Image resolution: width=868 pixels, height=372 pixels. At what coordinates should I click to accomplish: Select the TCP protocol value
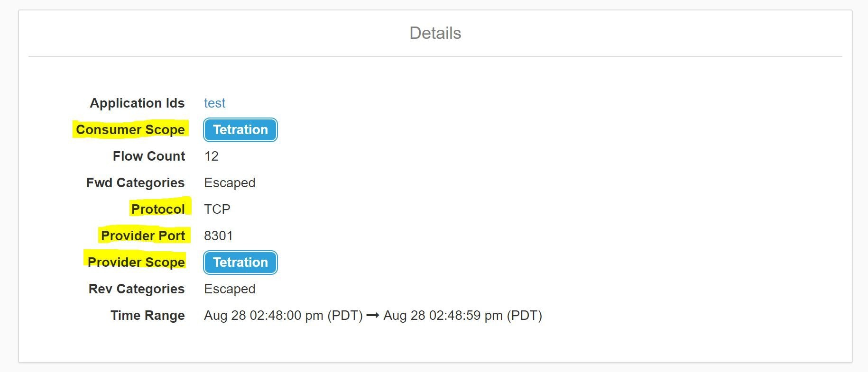click(x=217, y=209)
